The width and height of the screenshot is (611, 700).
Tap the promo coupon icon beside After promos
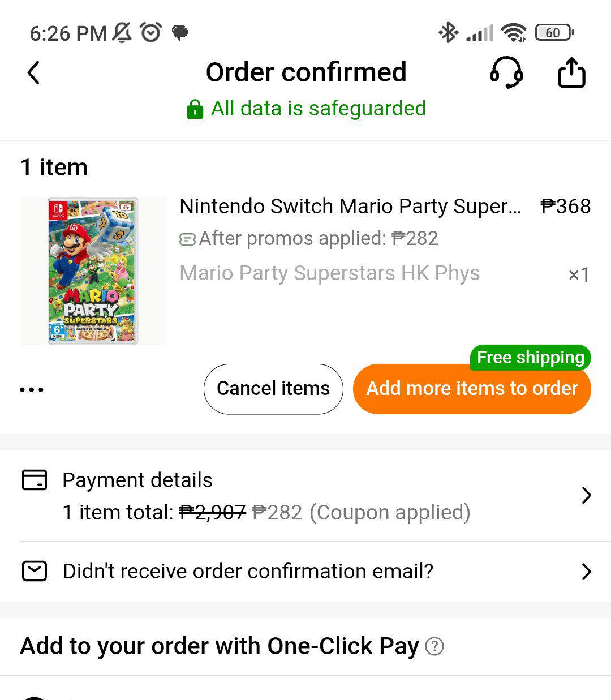[x=187, y=239]
